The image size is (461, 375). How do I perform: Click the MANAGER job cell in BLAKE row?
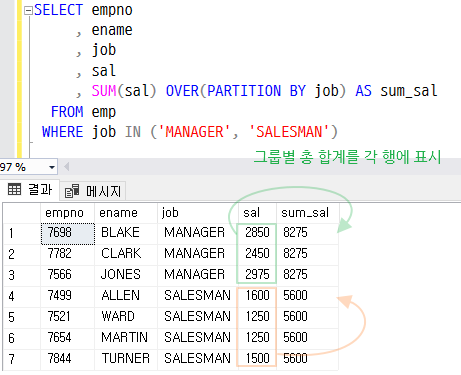click(198, 233)
